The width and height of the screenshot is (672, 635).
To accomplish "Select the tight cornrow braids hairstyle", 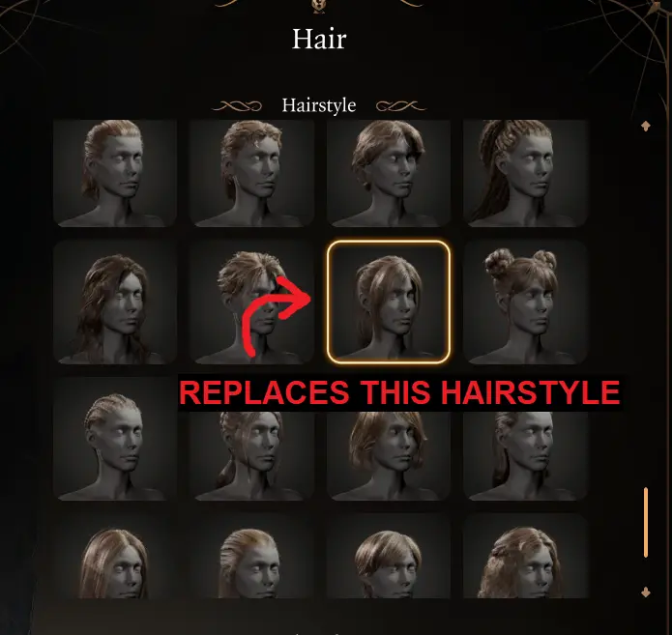I will (x=115, y=439).
